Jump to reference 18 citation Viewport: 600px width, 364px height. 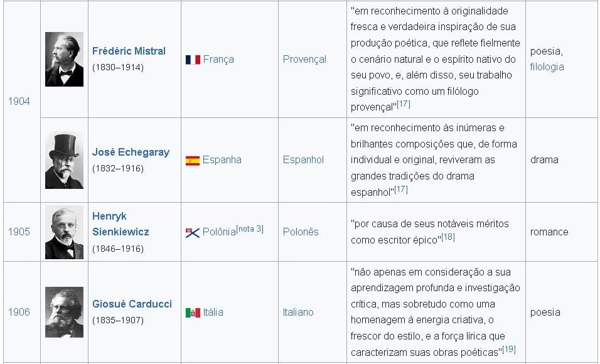click(448, 237)
